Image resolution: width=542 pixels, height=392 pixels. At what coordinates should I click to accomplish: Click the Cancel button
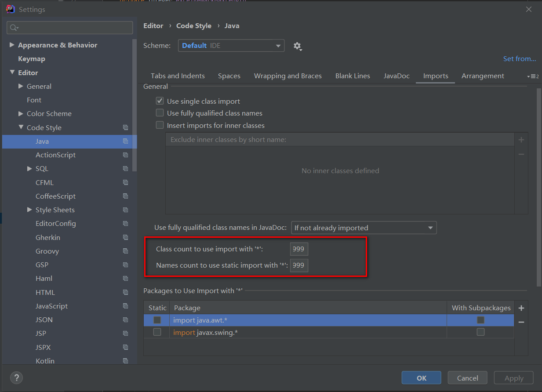click(x=467, y=378)
